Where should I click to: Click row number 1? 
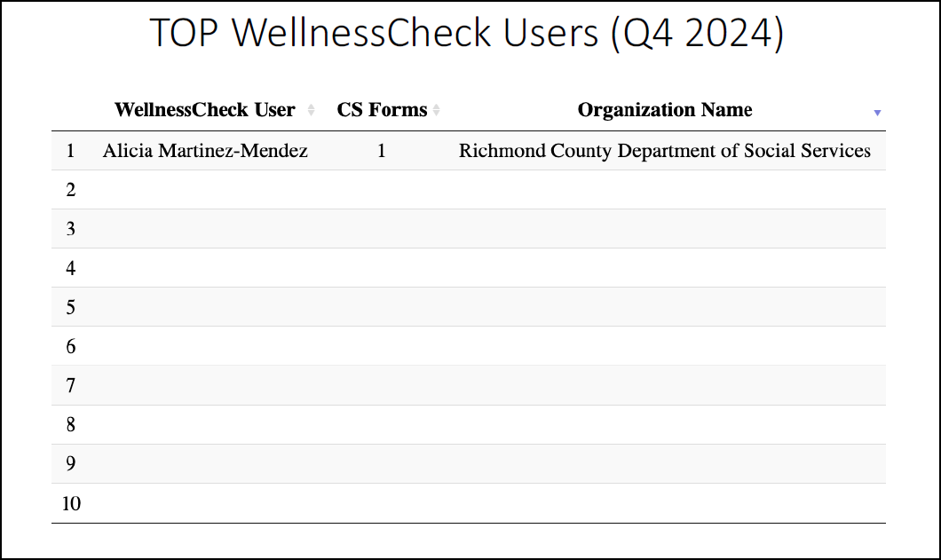pos(70,150)
